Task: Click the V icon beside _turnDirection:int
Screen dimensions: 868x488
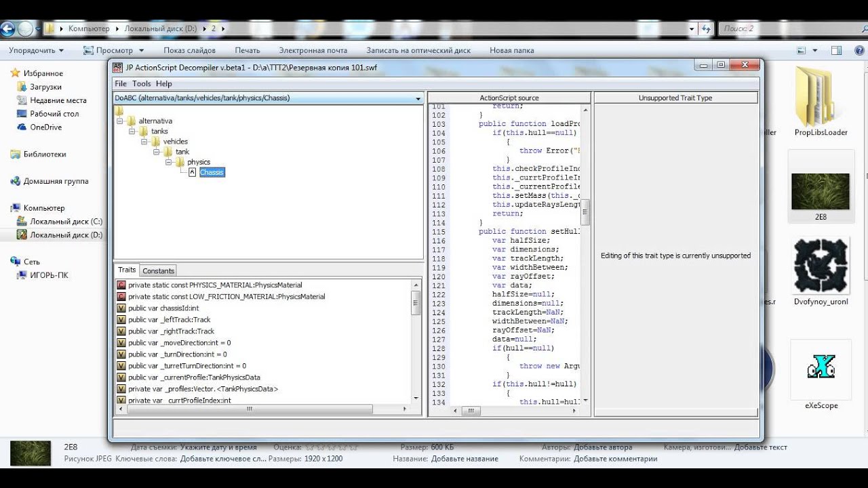Action: pyautogui.click(x=121, y=354)
